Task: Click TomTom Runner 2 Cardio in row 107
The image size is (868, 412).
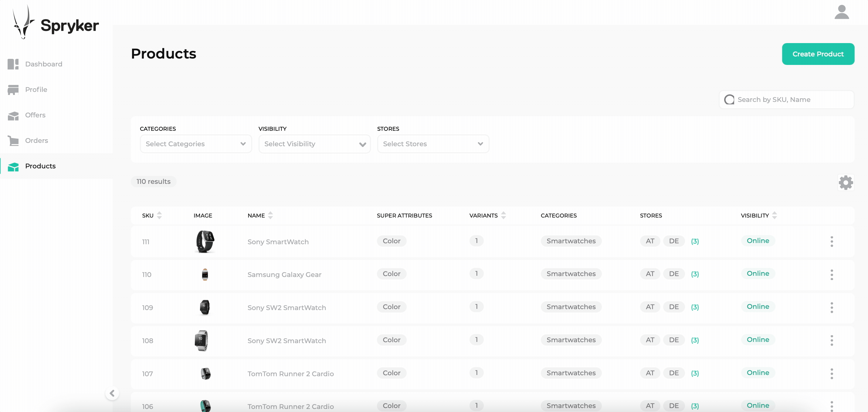Action: (x=290, y=373)
